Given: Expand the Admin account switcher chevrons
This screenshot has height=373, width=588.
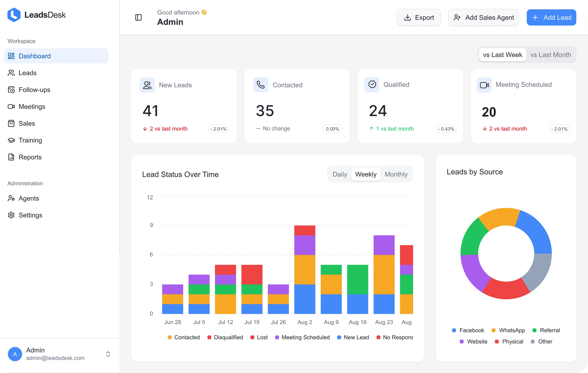Looking at the screenshot, I should click(x=108, y=354).
